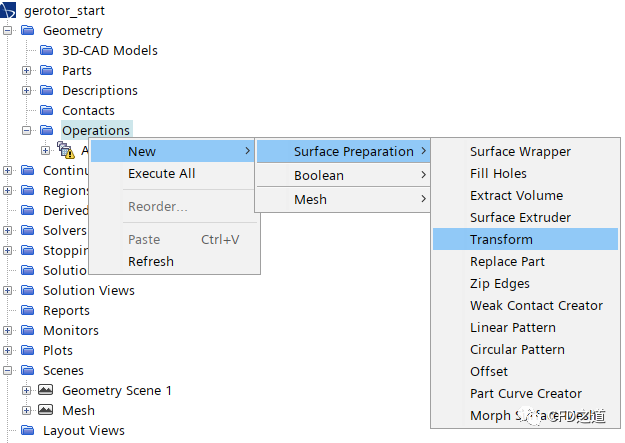Click the gerotor_start simulation icon
Image resolution: width=625 pixels, height=443 pixels.
(10, 10)
